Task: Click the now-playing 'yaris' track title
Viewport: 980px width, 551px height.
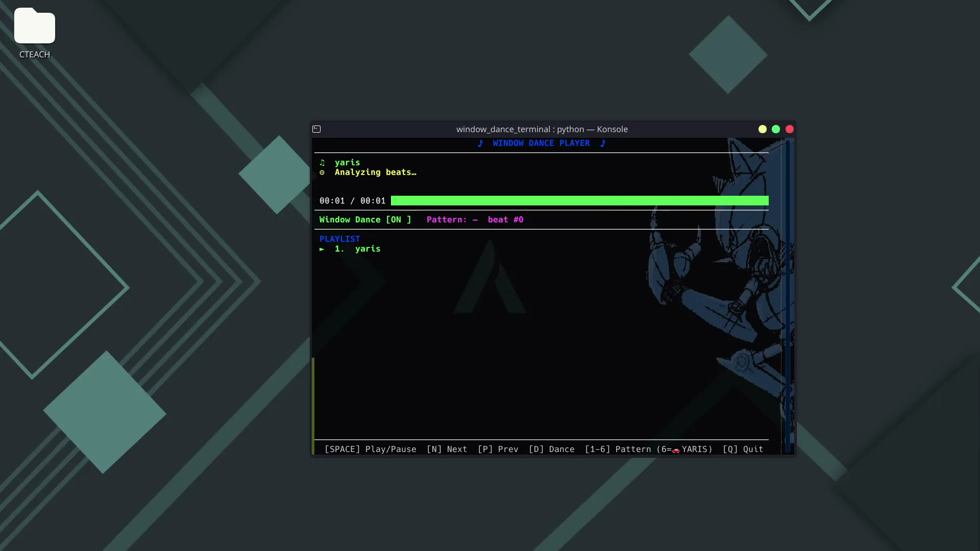Action: (x=347, y=163)
